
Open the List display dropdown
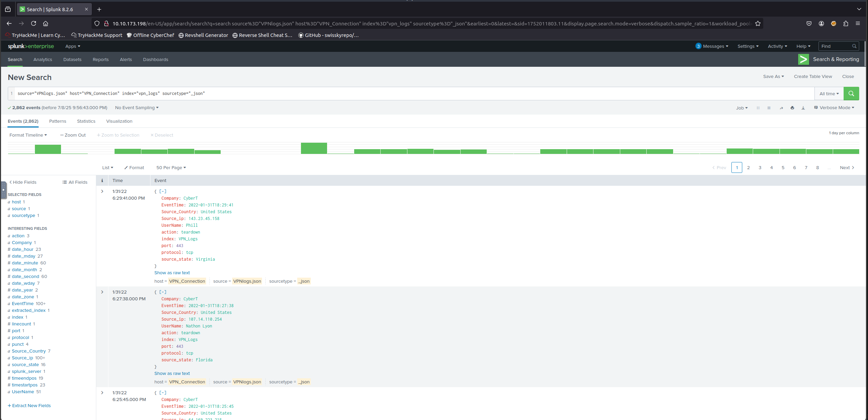click(x=108, y=167)
